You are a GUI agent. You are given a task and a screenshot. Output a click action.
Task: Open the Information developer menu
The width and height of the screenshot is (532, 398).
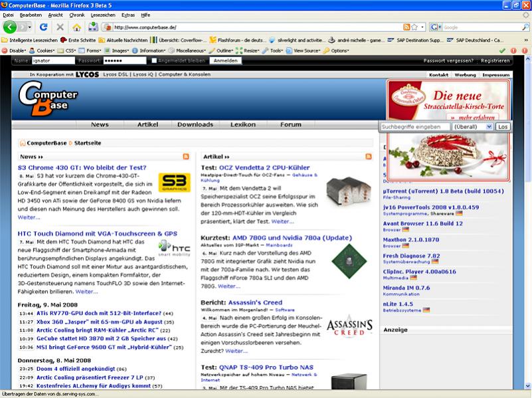[149, 50]
